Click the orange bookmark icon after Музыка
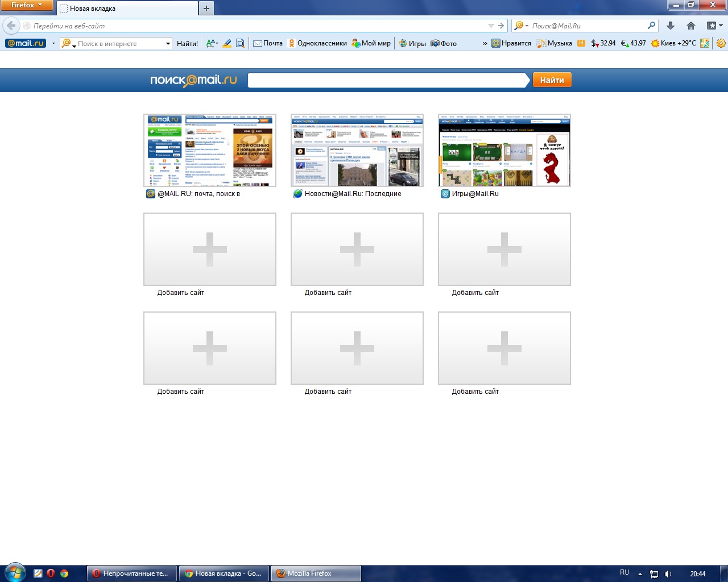 [x=581, y=43]
